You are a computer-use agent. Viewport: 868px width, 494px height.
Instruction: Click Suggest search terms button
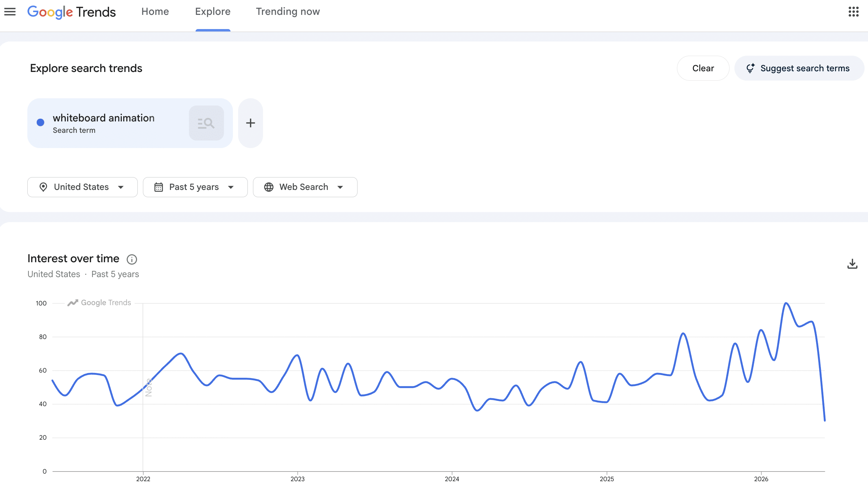(x=799, y=68)
